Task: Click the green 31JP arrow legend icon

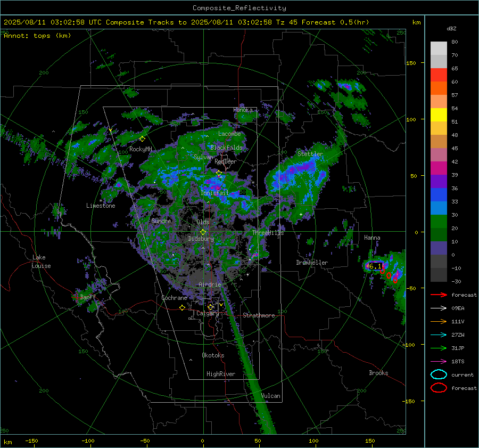Action: [x=439, y=348]
